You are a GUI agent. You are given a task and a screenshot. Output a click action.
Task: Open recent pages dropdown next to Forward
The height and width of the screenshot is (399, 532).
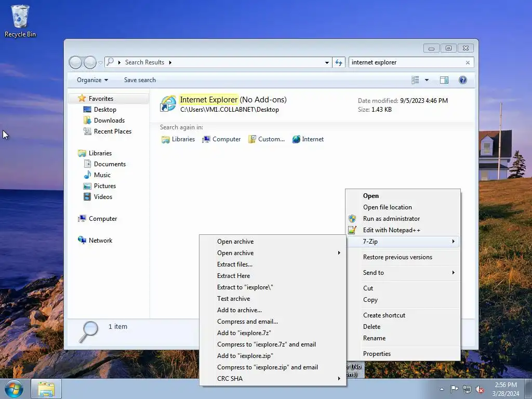click(x=100, y=63)
